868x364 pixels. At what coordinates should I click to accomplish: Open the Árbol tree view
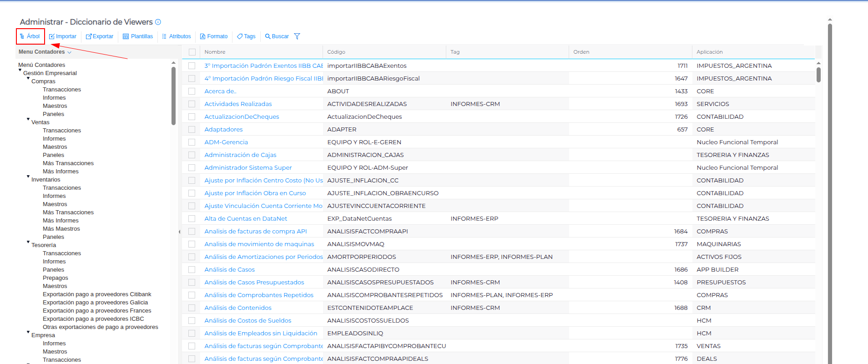30,36
